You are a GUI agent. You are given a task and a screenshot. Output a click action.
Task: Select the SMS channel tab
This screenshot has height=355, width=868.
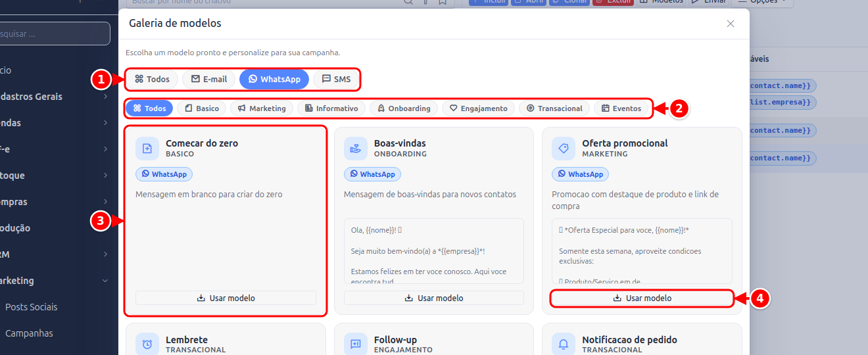[336, 79]
